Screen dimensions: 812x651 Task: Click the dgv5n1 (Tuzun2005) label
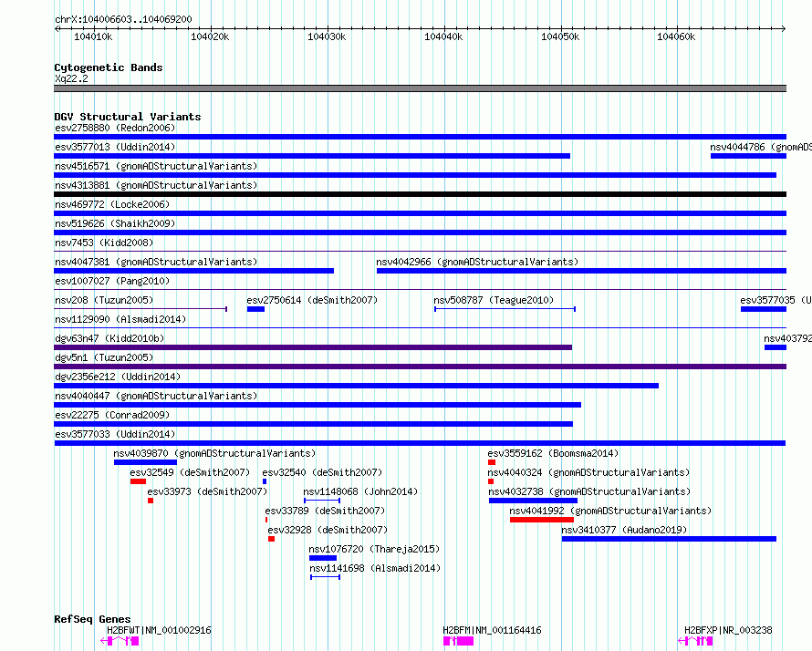[104, 357]
